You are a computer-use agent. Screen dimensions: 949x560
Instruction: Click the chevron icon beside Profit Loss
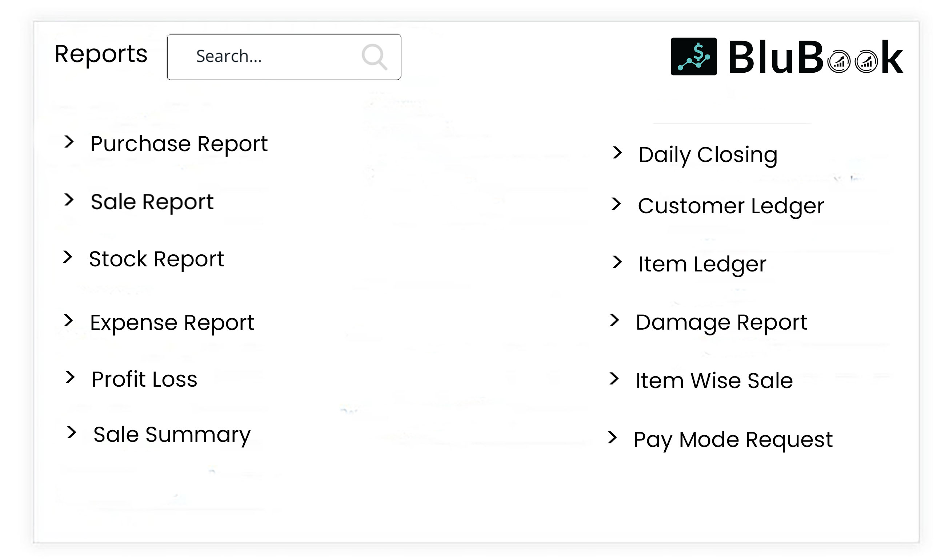pos(70,378)
